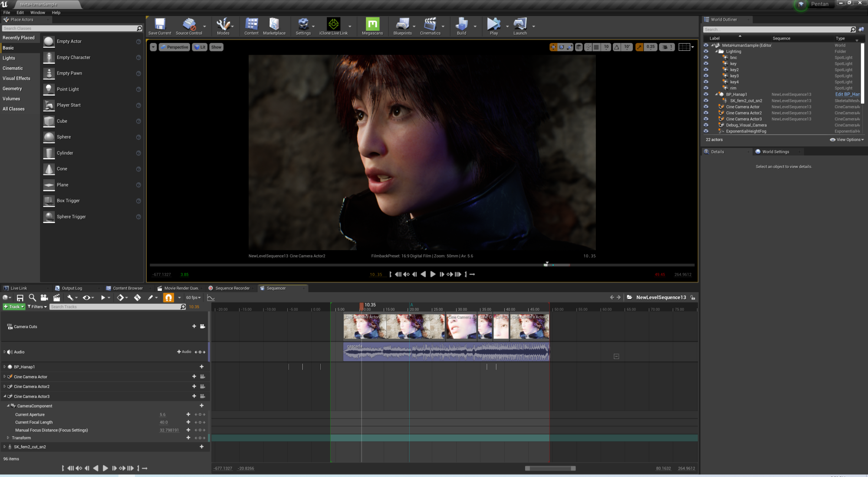
Task: Select the Cinematic category in Place Actors
Action: [x=13, y=68]
